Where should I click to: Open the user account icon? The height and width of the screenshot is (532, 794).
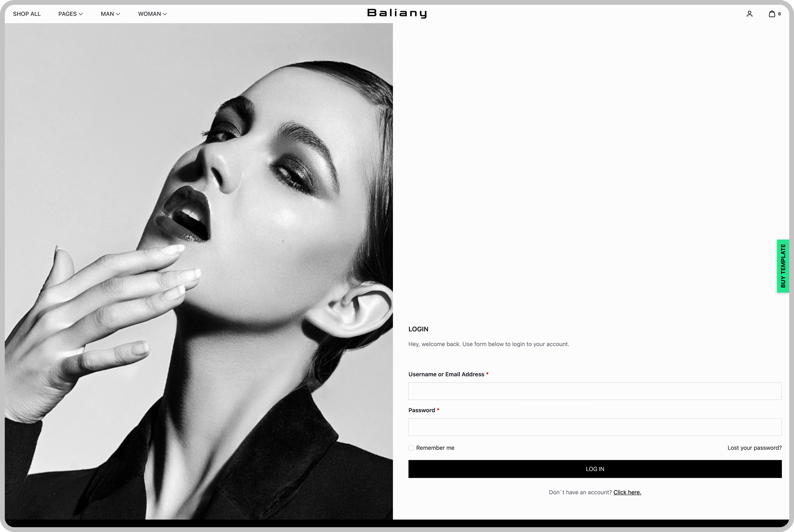tap(749, 14)
